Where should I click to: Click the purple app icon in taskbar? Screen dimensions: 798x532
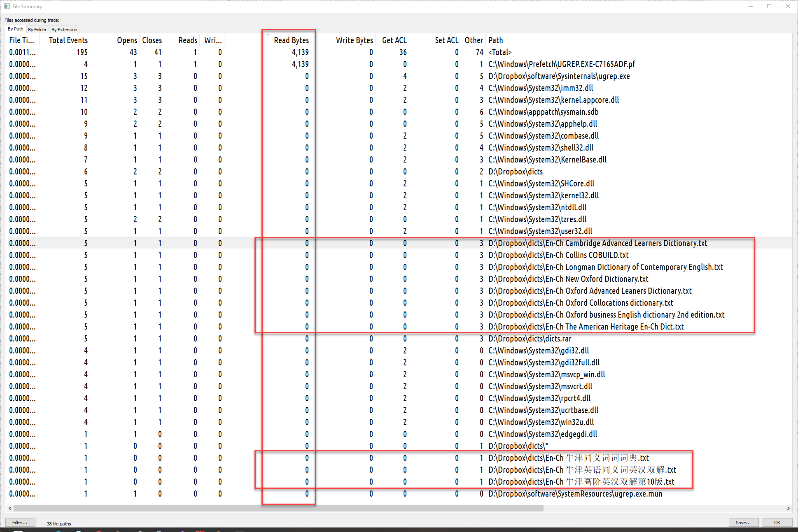[x=182, y=530]
